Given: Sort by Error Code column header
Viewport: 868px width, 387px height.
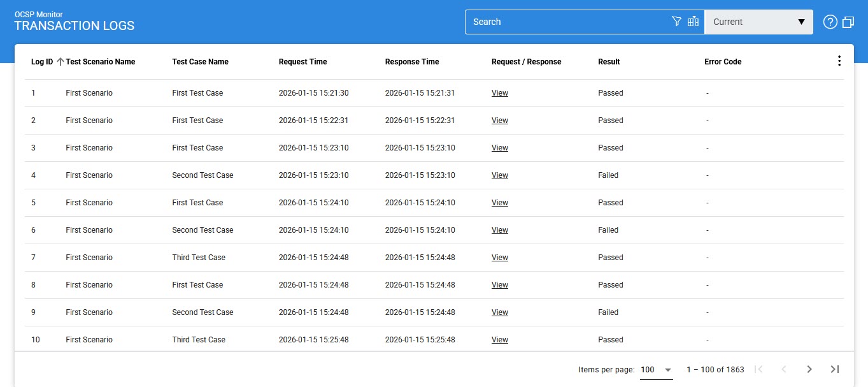Looking at the screenshot, I should (723, 62).
